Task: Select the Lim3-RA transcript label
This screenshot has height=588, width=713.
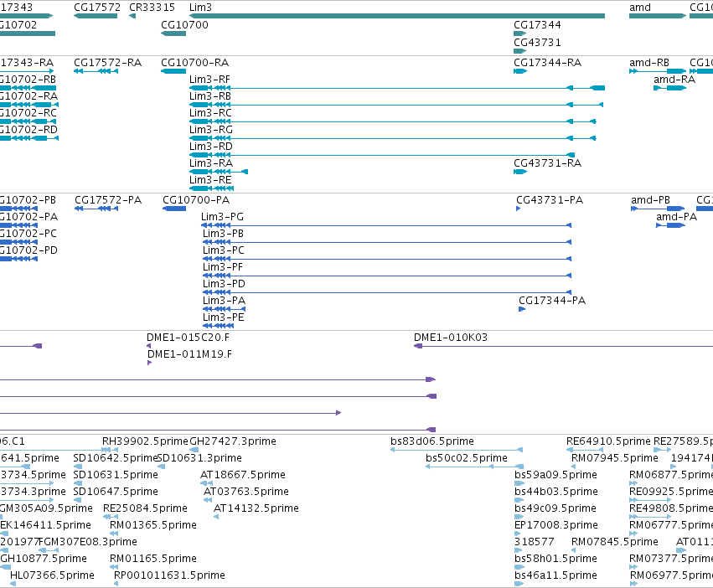Action: click(x=211, y=162)
